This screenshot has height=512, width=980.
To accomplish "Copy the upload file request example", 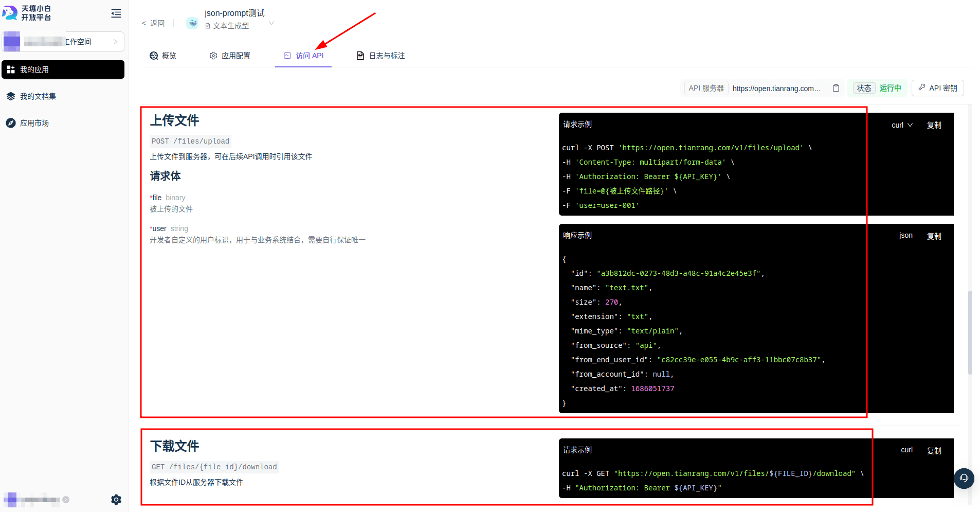I will pyautogui.click(x=934, y=125).
